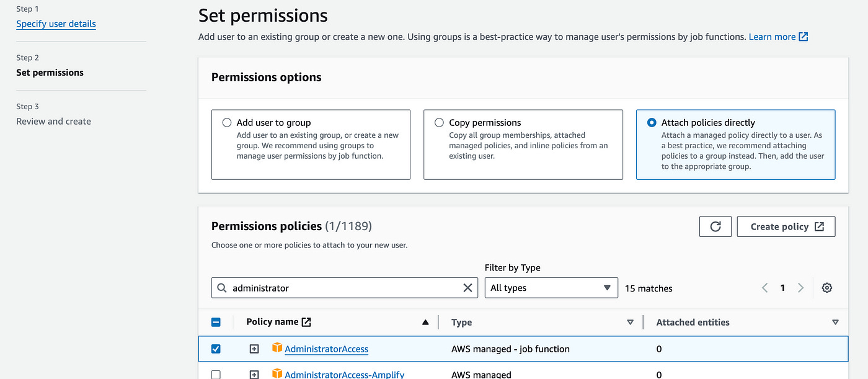Click the policy search input field
868x379 pixels.
[344, 288]
